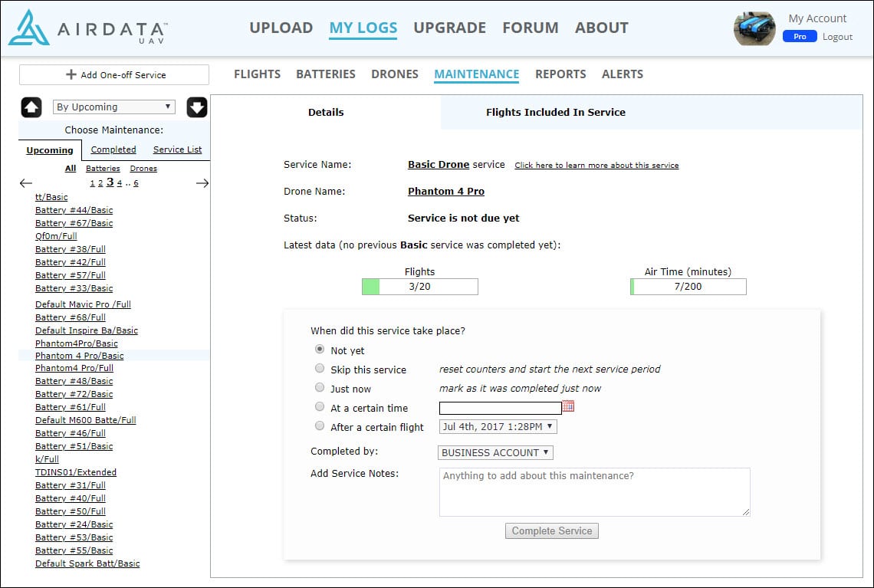Select 'At a certain time' radio option

(x=320, y=407)
